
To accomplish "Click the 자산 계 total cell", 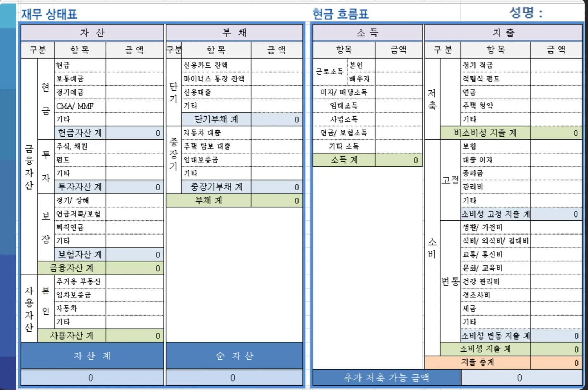I will pyautogui.click(x=92, y=378).
